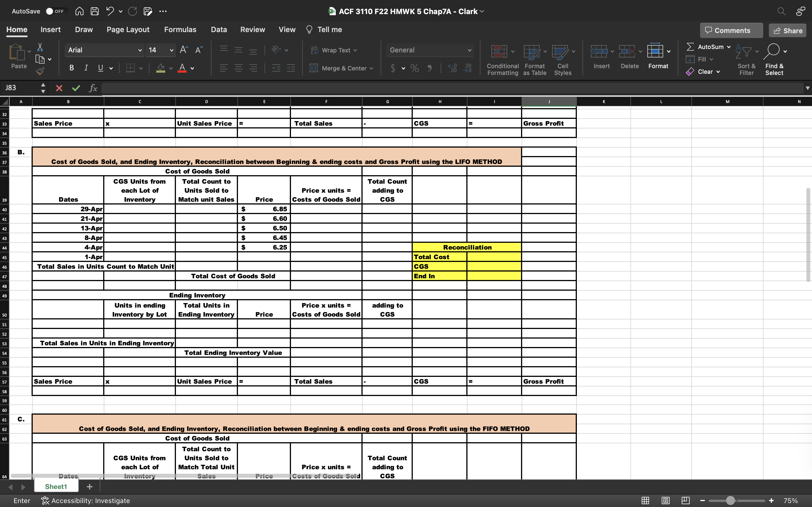This screenshot has width=812, height=507.
Task: Switch to the Page Layout tab
Action: (x=128, y=30)
